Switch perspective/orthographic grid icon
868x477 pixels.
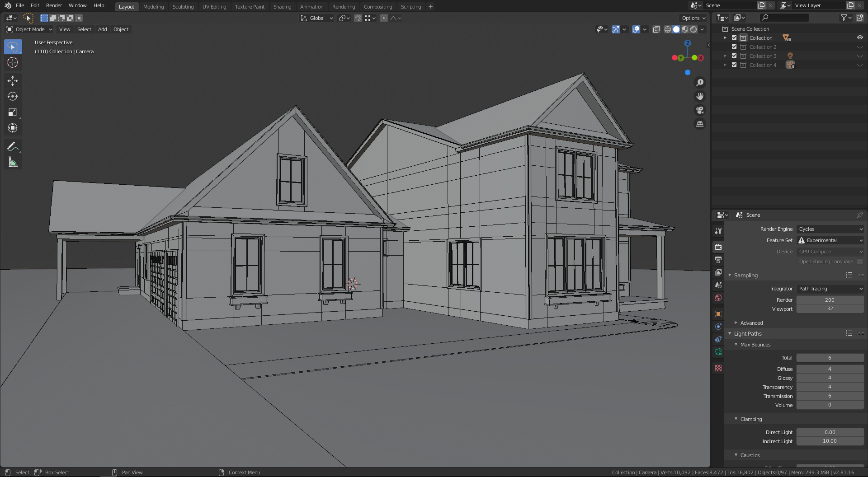pos(700,124)
